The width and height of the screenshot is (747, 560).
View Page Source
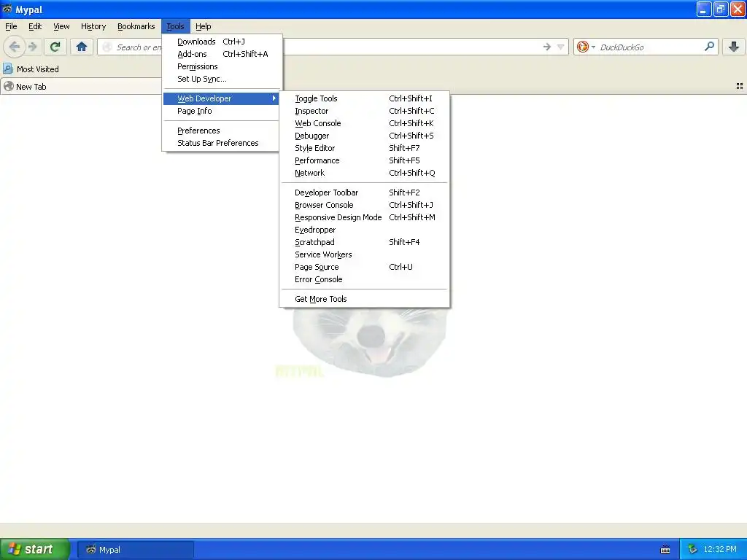pyautogui.click(x=365, y=267)
